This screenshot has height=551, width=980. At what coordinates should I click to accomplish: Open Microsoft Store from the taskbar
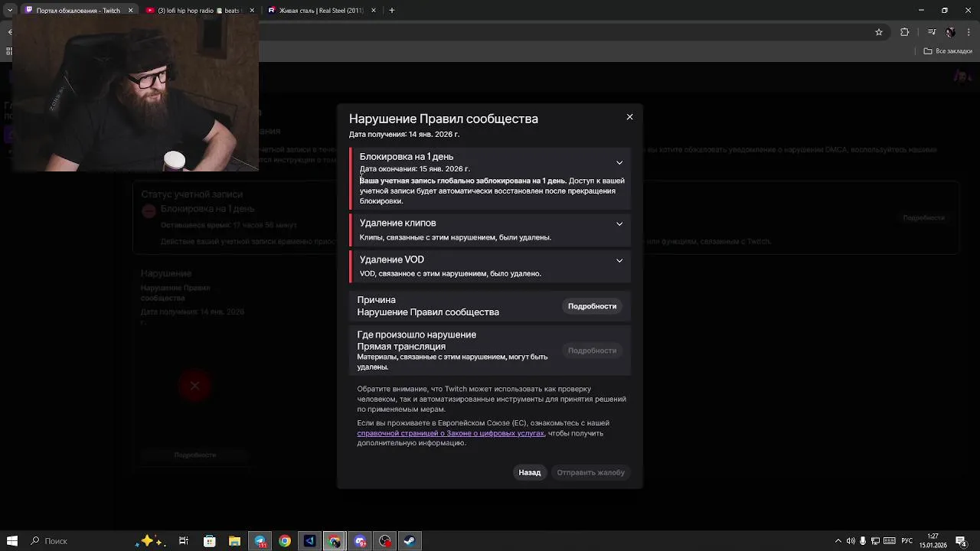209,541
